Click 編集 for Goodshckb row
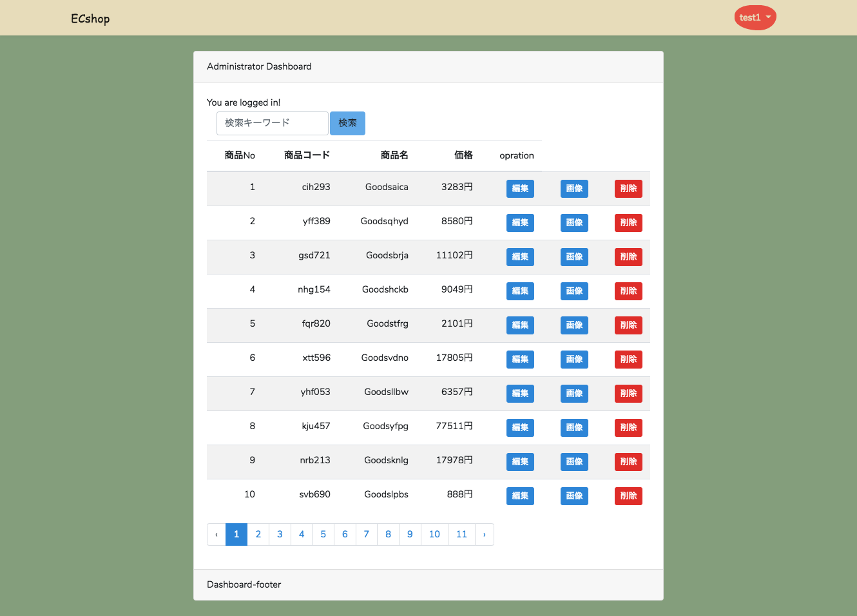857x616 pixels. click(519, 291)
